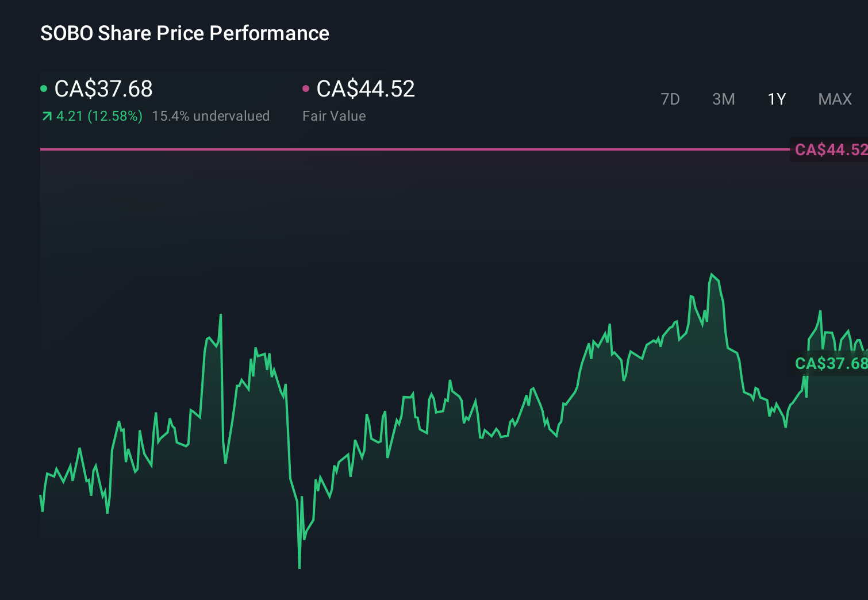868x600 pixels.
Task: Click the SOBO Share Price Performance title
Action: click(x=185, y=33)
